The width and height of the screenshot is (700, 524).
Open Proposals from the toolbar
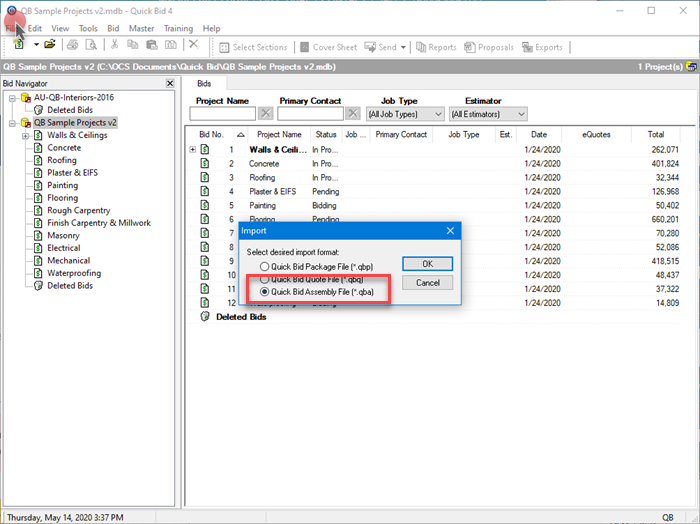coord(489,47)
